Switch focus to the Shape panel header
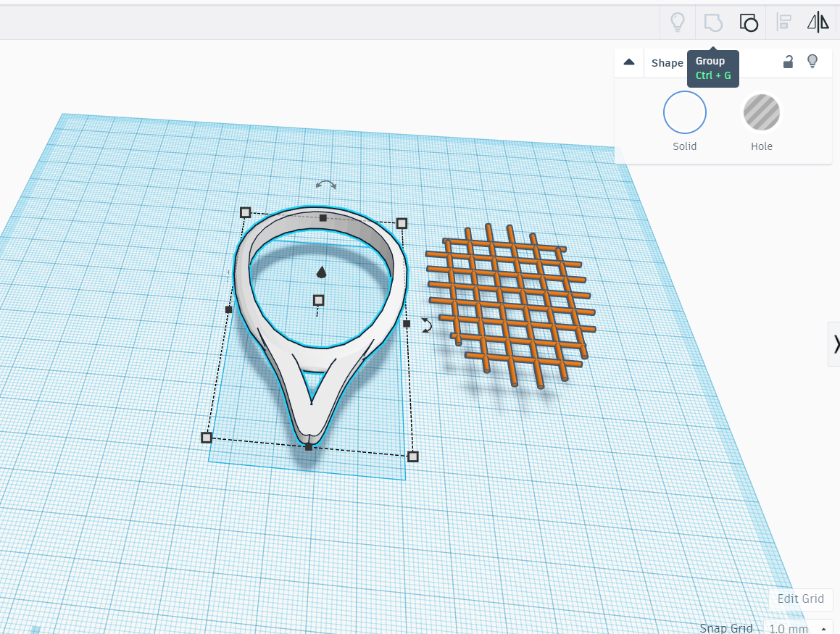This screenshot has width=840, height=634. tap(667, 62)
